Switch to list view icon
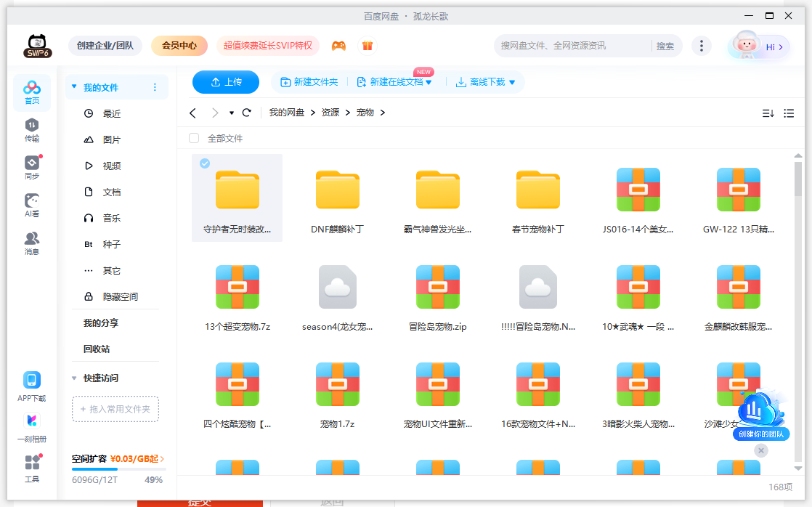The image size is (812, 507). click(x=789, y=113)
